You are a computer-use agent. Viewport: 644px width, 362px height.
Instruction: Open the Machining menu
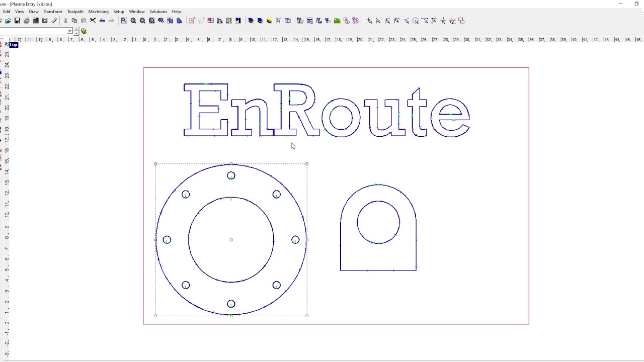pos(99,12)
